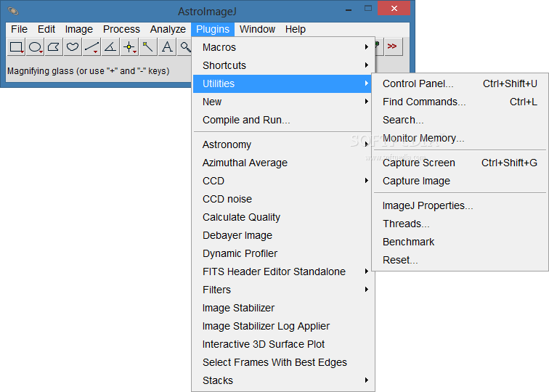Select the Wand tracing tool

[x=148, y=46]
